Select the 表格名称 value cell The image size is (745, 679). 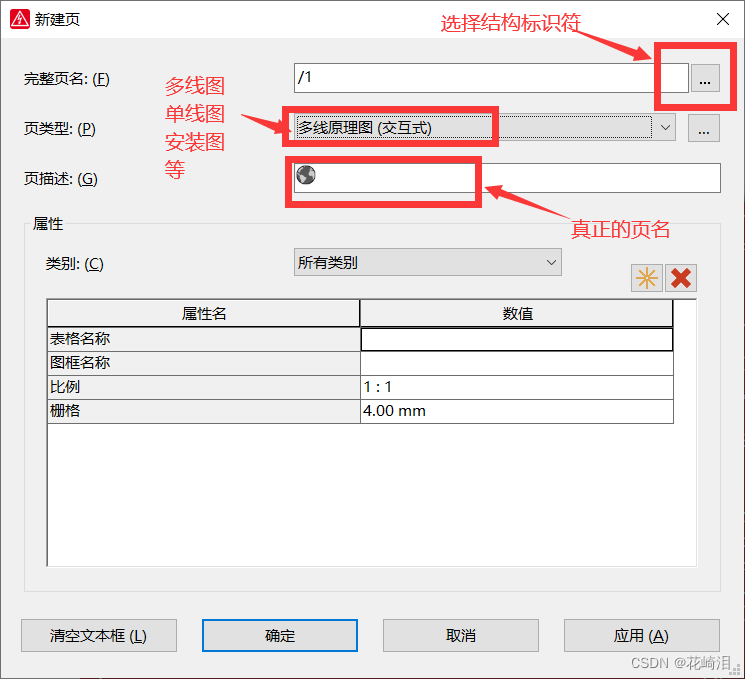coord(516,339)
